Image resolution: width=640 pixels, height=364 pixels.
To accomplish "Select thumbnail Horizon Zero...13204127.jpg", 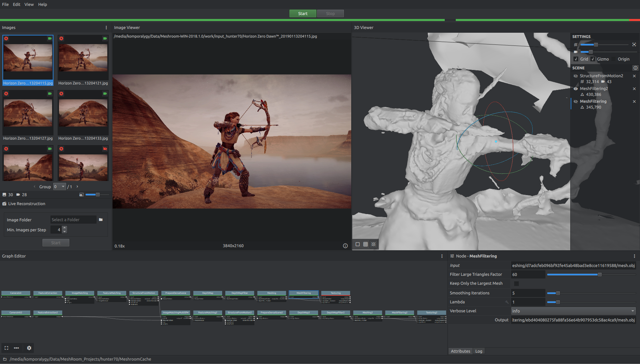I will [28, 115].
